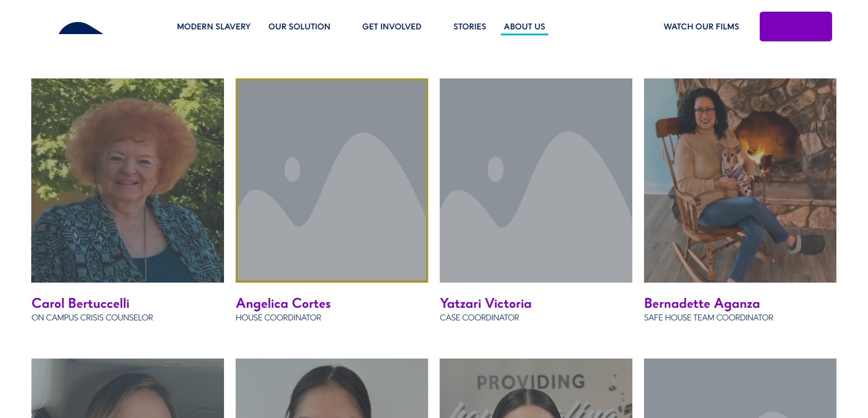Select the About Us nav item

click(x=525, y=27)
